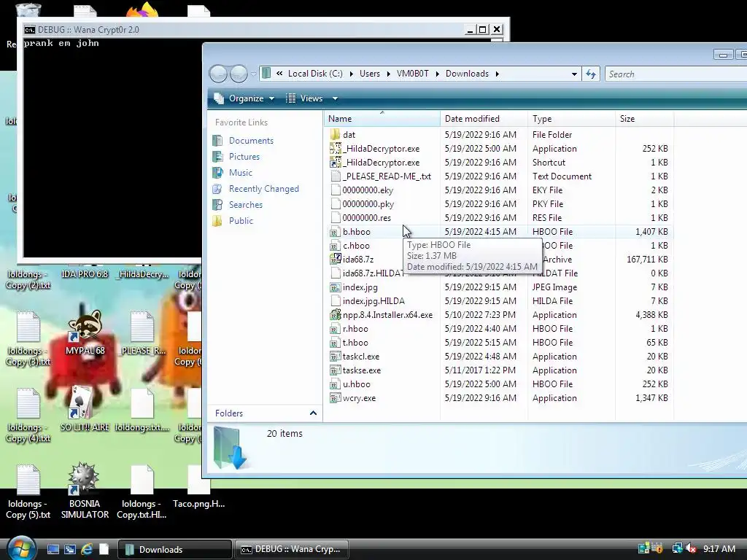Select _HildaDecryptor.exe Shortcut row icon
This screenshot has width=747, height=560.
336,163
